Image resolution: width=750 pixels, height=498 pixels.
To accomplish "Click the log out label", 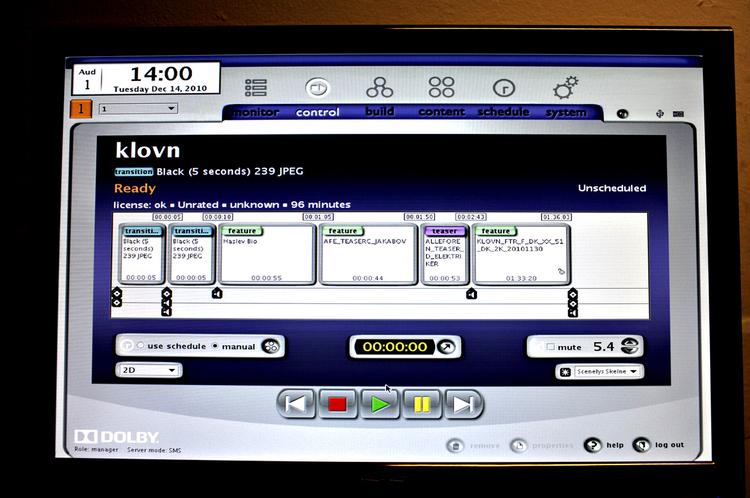I will coord(669,445).
